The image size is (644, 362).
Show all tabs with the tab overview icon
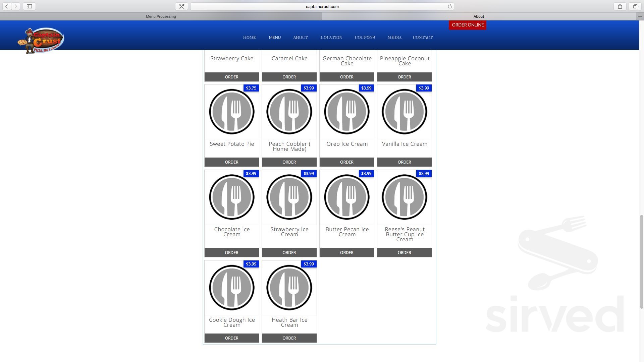[x=635, y=6]
